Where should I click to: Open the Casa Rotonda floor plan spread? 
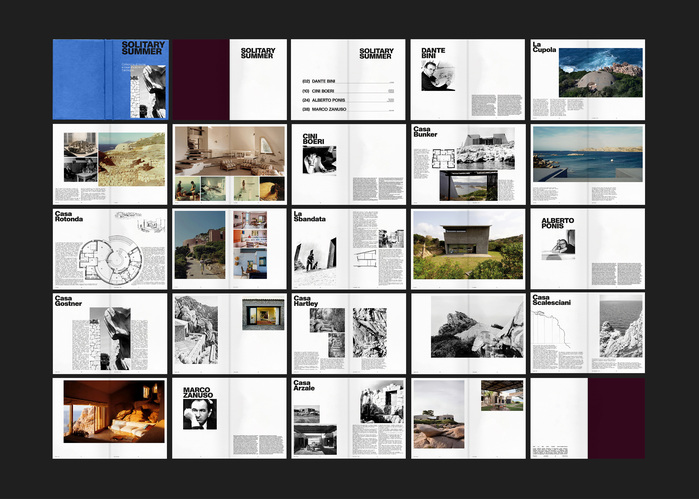110,248
